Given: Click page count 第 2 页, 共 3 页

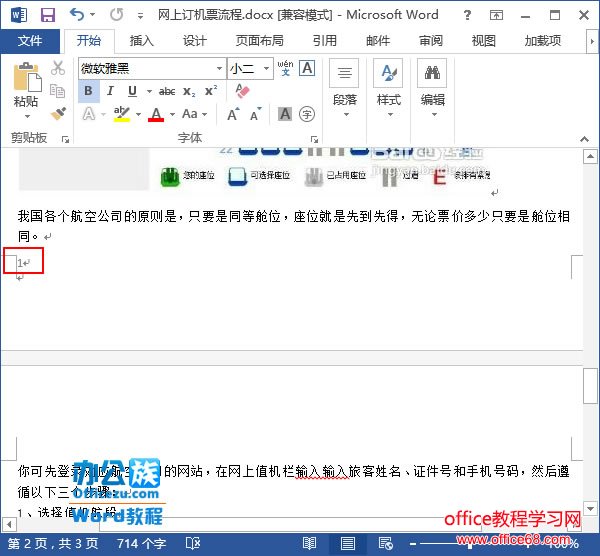Looking at the screenshot, I should pos(53,543).
